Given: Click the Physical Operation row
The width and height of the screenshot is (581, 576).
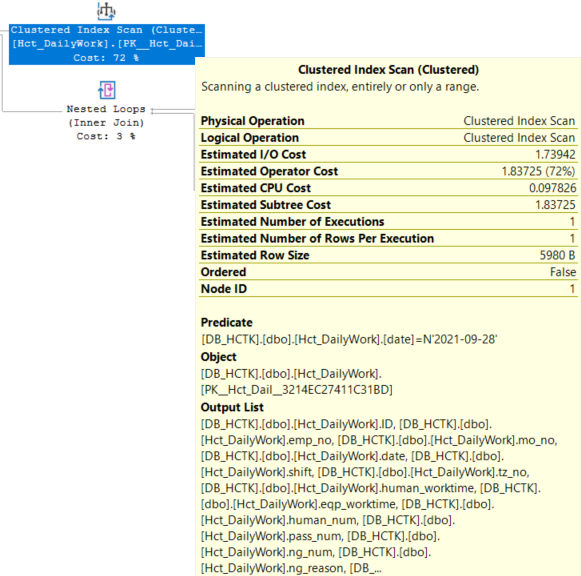Looking at the screenshot, I should [x=388, y=121].
